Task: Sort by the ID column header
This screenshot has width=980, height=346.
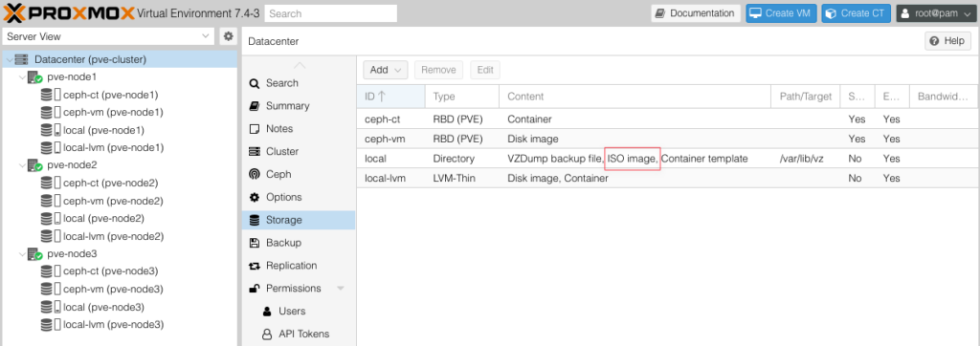Action: point(391,97)
